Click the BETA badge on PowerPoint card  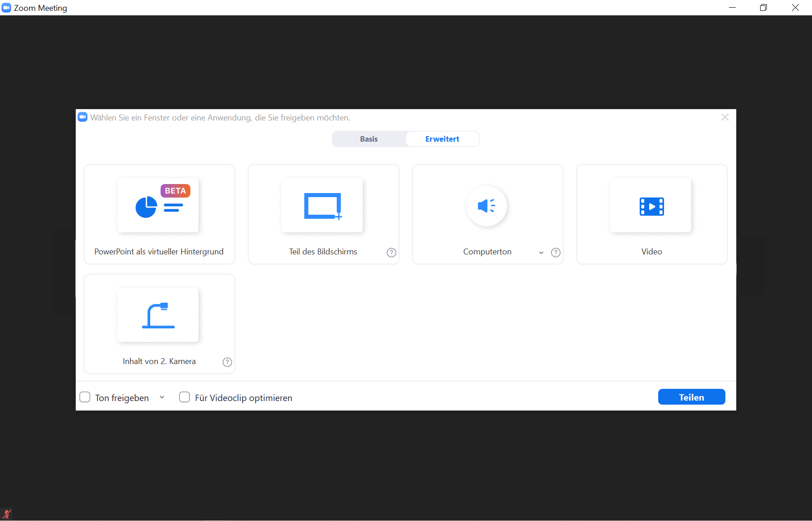(x=175, y=191)
